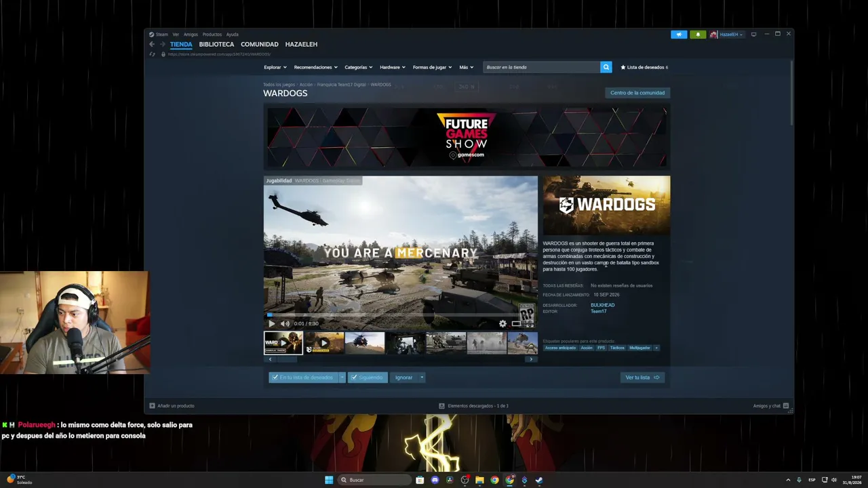Image resolution: width=868 pixels, height=488 pixels.
Task: Go back with the Steam back arrow
Action: [x=152, y=44]
